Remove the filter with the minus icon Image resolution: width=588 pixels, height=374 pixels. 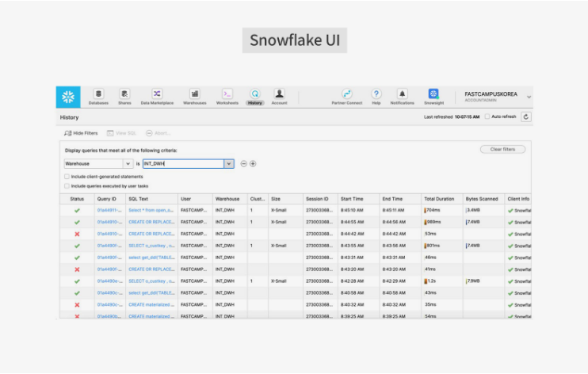pos(244,163)
